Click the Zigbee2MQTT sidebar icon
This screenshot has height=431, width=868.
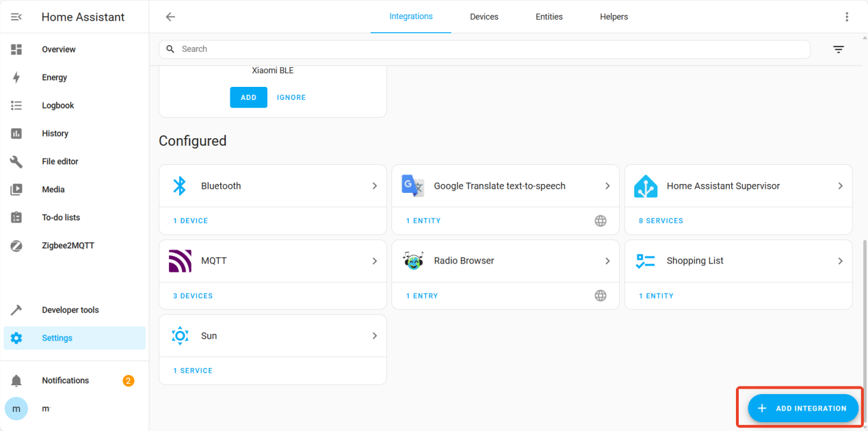click(16, 246)
